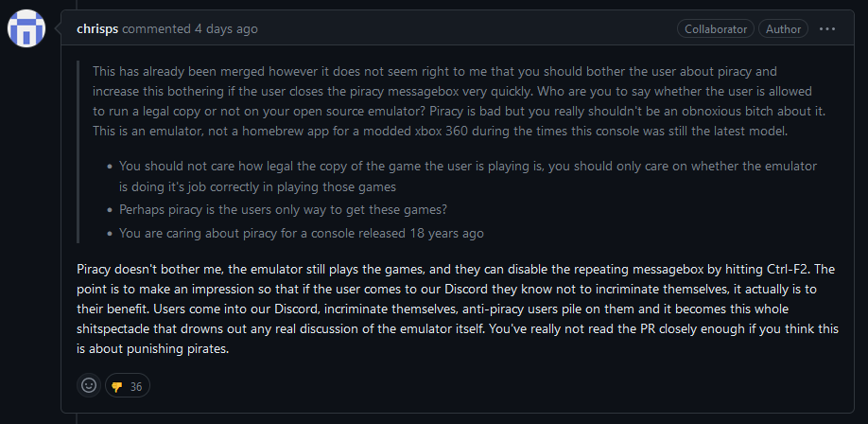Open the add reaction smiley picker

pyautogui.click(x=89, y=385)
